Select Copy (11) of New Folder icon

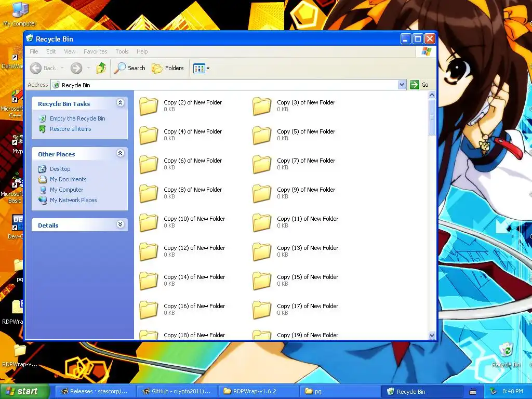pyautogui.click(x=262, y=223)
